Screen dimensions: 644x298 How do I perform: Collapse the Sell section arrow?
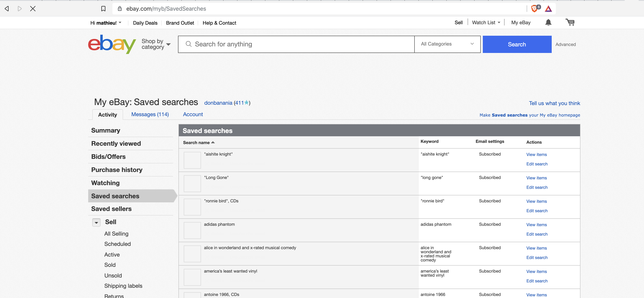click(x=96, y=222)
